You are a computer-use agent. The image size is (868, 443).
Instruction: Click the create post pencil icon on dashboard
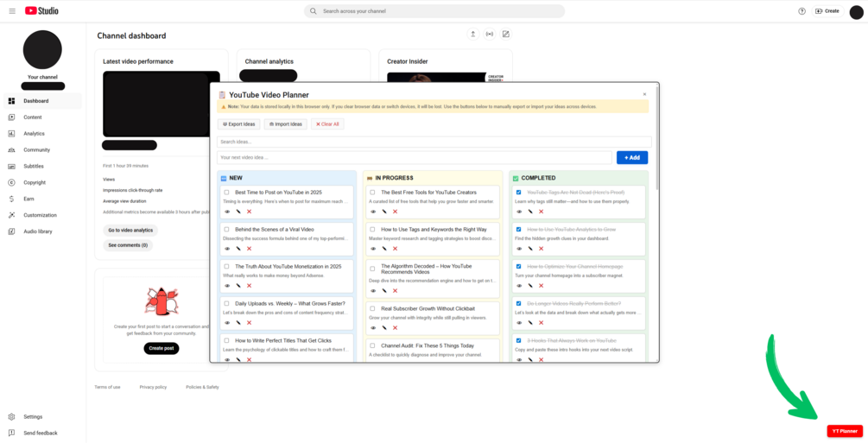[505, 35]
